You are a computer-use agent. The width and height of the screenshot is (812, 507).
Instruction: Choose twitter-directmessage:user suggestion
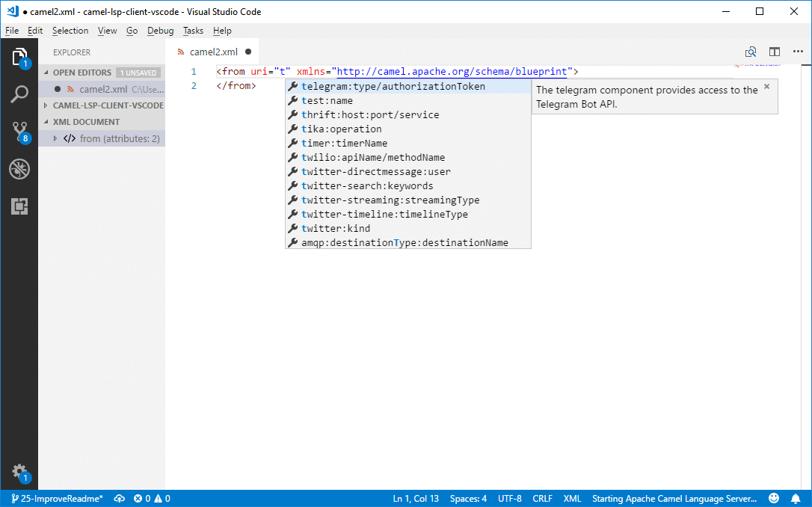point(408,171)
